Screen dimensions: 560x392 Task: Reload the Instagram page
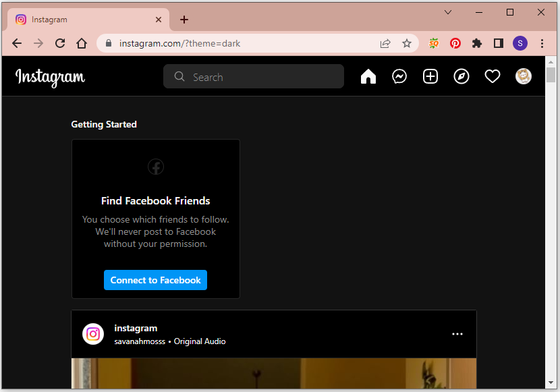pyautogui.click(x=60, y=44)
